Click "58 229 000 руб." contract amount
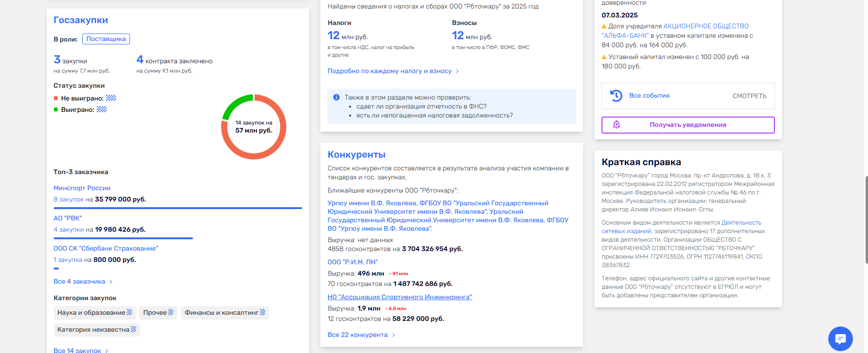The width and height of the screenshot is (868, 353). (418, 319)
